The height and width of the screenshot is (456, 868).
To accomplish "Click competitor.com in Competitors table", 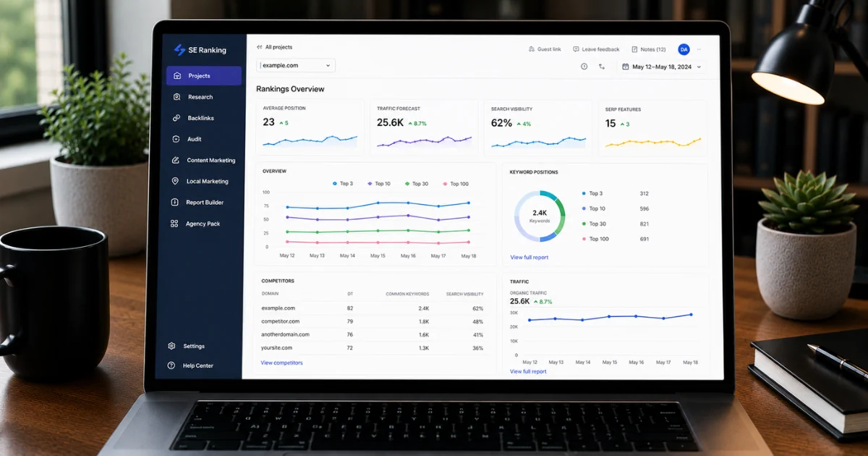I will [x=279, y=321].
